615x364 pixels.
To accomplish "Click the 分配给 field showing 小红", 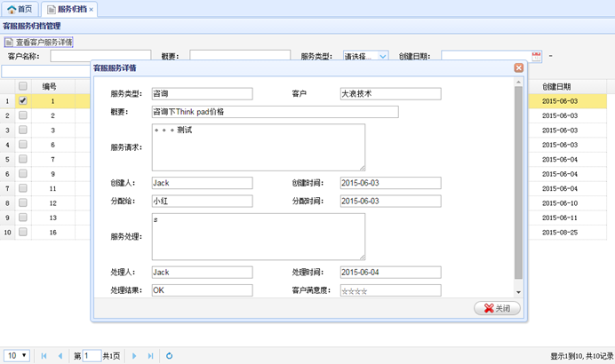I will (x=202, y=201).
